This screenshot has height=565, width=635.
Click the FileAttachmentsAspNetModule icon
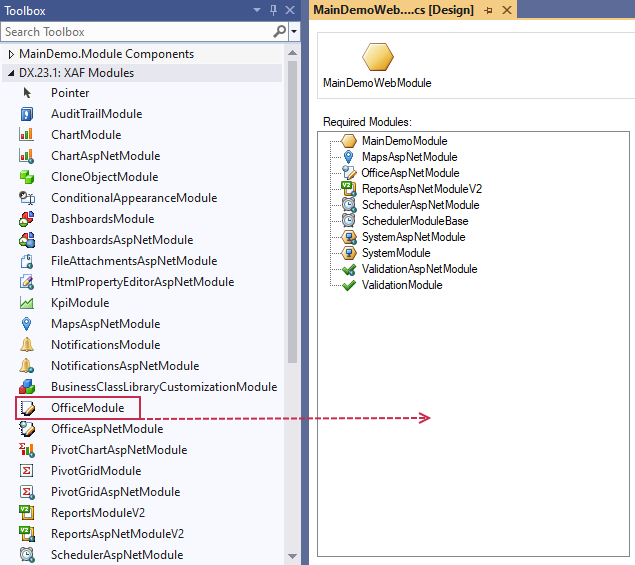(x=27, y=261)
